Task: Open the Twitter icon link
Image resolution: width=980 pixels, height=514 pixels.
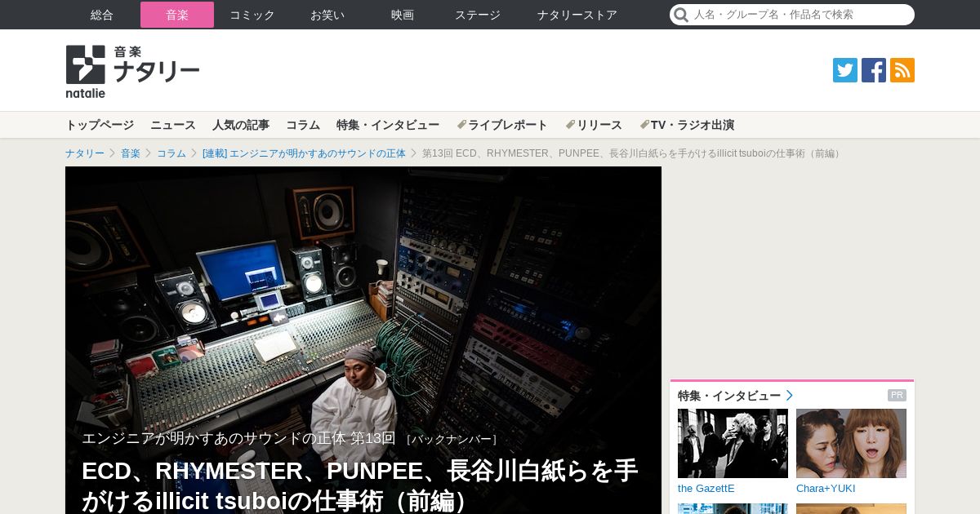Action: pos(845,70)
